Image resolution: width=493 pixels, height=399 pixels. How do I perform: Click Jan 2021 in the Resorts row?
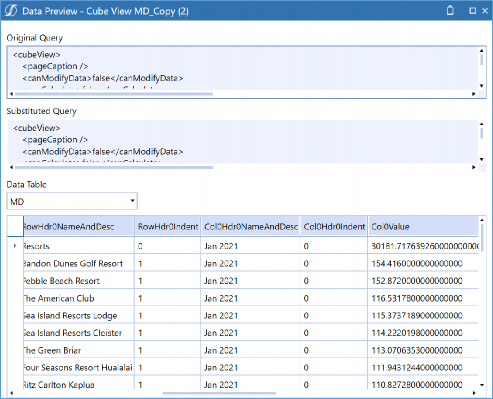[250, 246]
